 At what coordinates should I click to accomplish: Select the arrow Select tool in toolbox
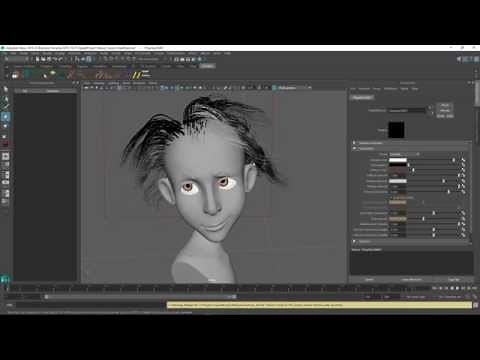click(5, 89)
